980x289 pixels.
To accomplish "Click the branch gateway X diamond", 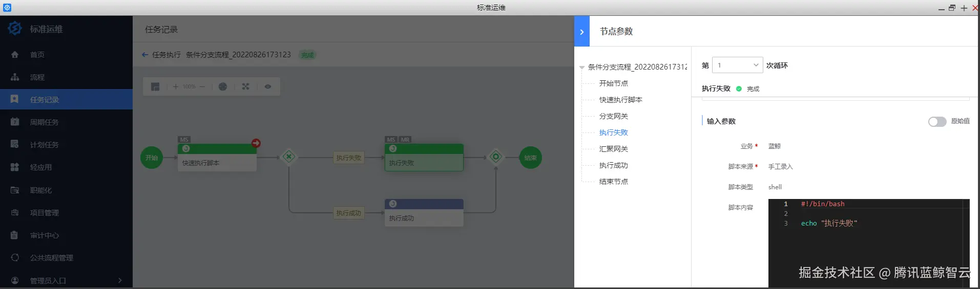I will click(289, 157).
